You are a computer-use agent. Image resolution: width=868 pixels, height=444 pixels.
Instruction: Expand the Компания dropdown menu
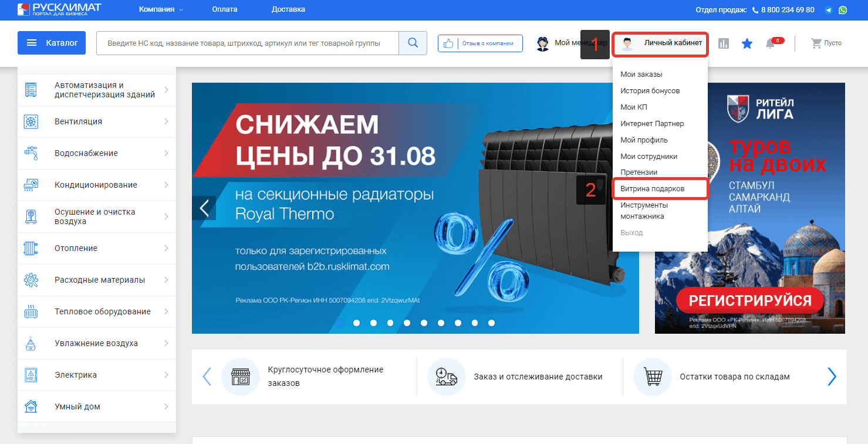click(x=161, y=9)
